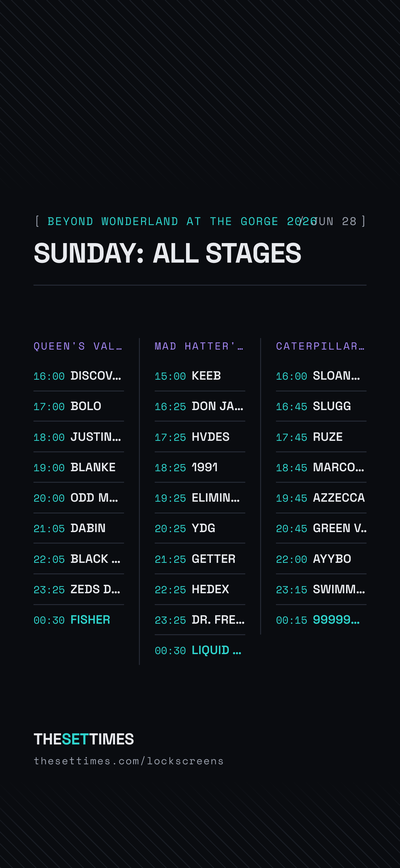This screenshot has height=868, width=400.
Task: Open the 00:30 FISHER set
Action: point(79,620)
